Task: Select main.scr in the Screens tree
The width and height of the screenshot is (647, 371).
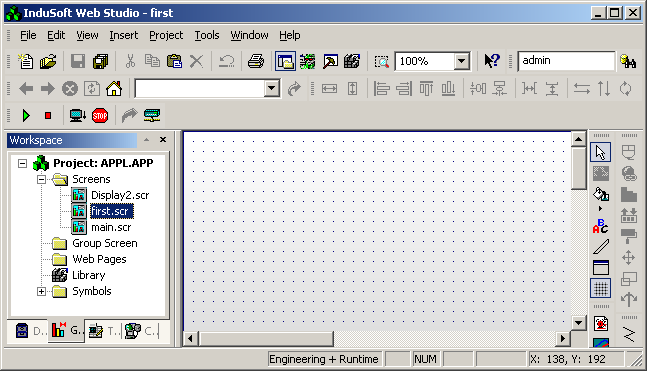Action: click(111, 227)
